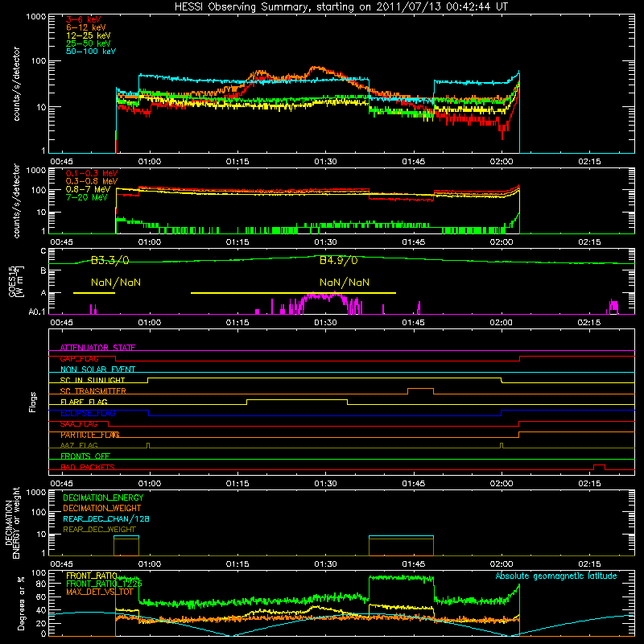This screenshot has width=644, height=644.
Task: Click the GOES15 [W m-2] axis label
Action: [x=16, y=282]
